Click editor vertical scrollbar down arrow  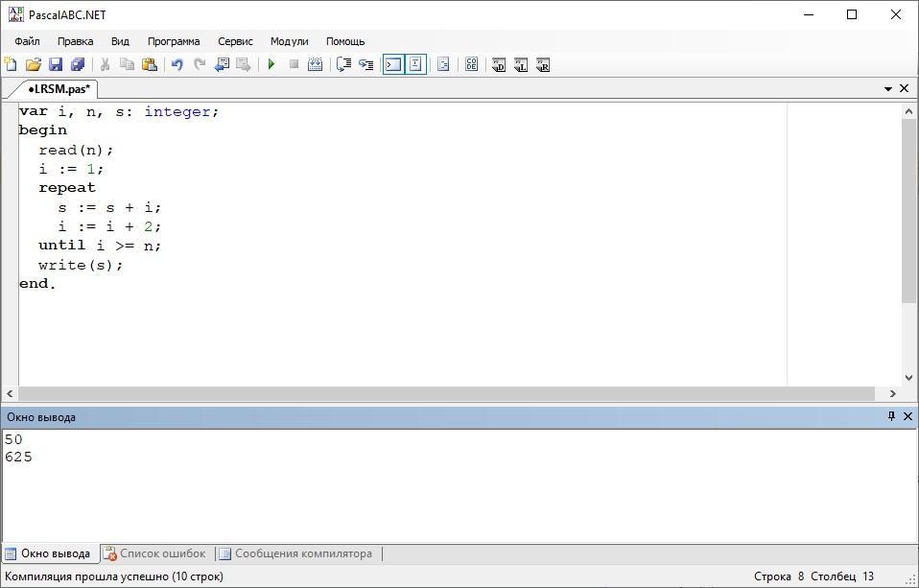click(909, 378)
